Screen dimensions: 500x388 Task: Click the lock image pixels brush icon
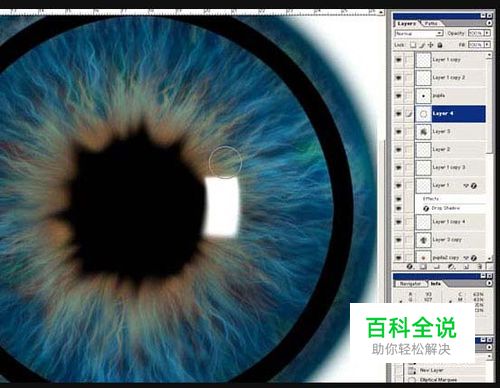tap(422, 45)
